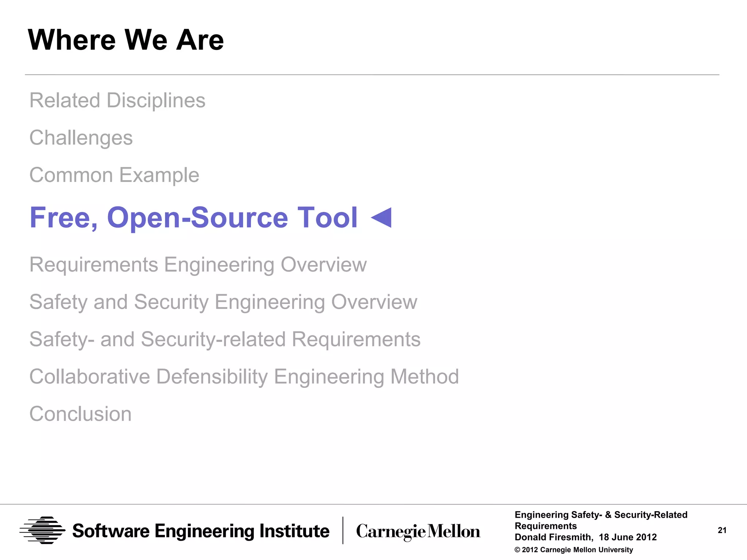Click the 'Challenges' agenda line
The width and height of the screenshot is (747, 560).
pos(81,138)
